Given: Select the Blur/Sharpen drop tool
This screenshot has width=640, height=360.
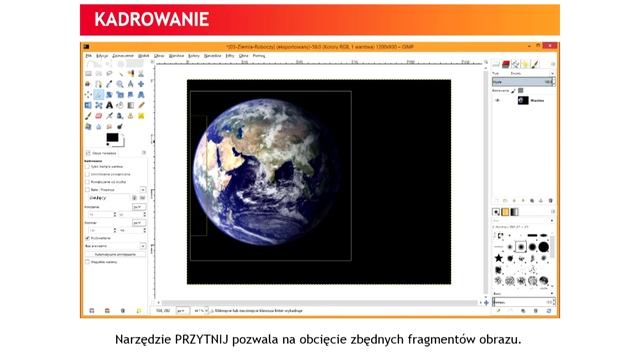Looking at the screenshot, I should click(99, 127).
